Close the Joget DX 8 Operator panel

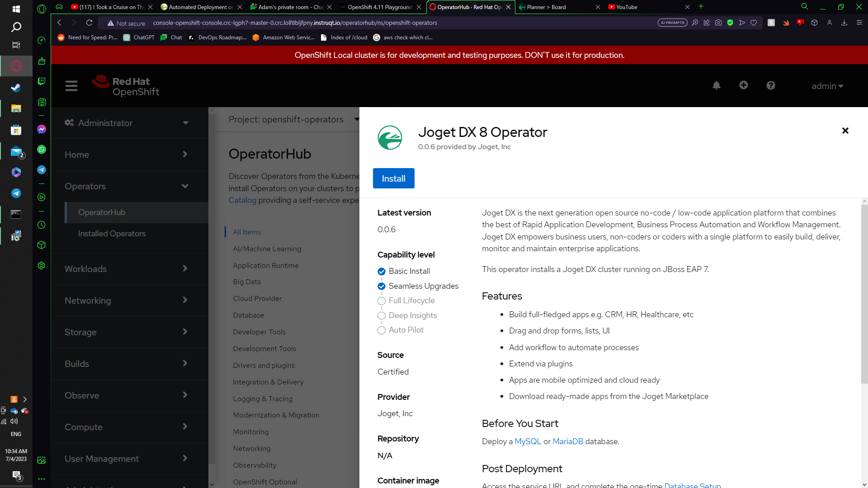[845, 131]
